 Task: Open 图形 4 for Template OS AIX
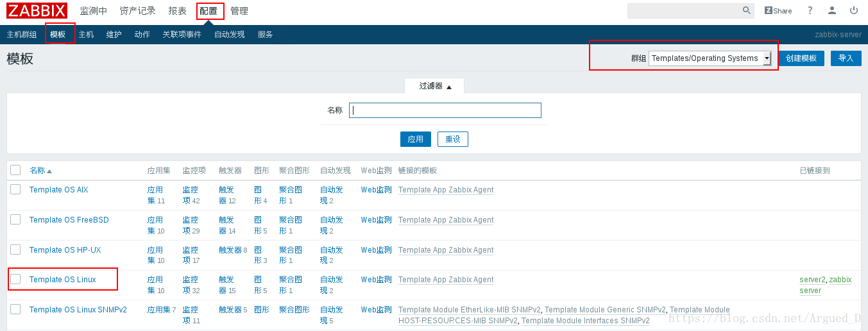pyautogui.click(x=260, y=195)
